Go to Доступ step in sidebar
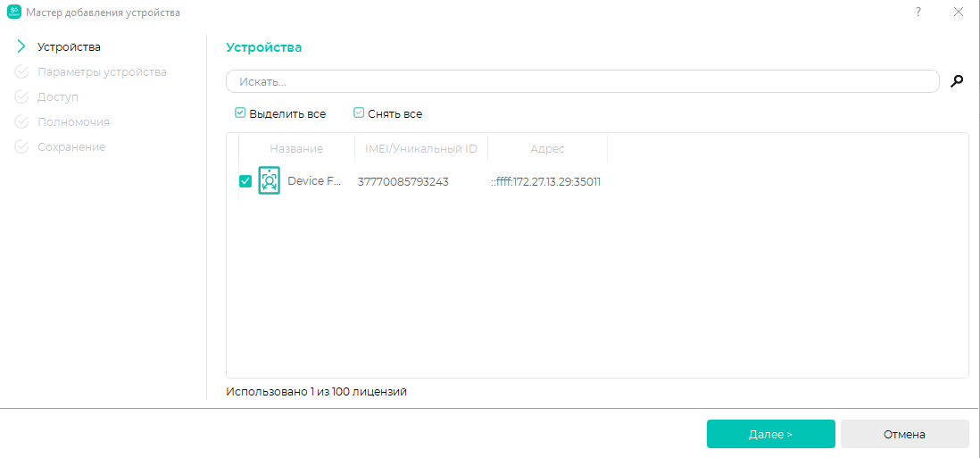 pyautogui.click(x=58, y=96)
